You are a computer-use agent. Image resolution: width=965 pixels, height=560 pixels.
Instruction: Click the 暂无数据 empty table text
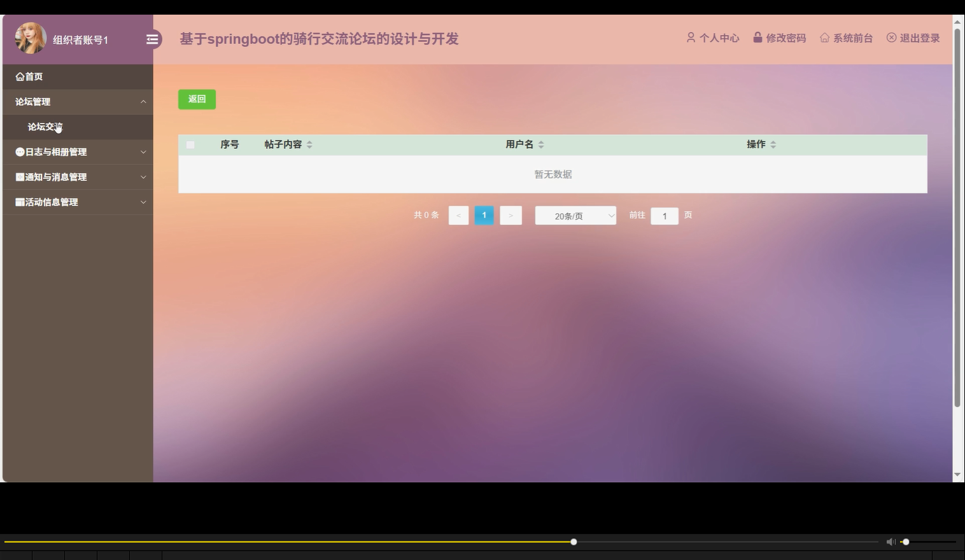point(553,174)
